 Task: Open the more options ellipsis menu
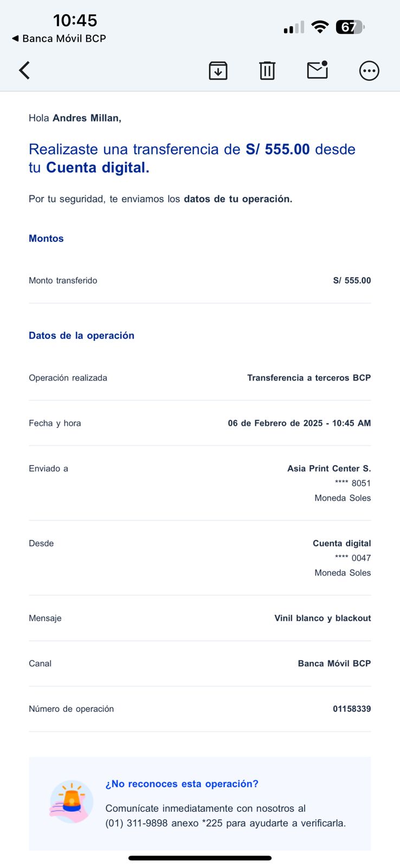(x=369, y=71)
